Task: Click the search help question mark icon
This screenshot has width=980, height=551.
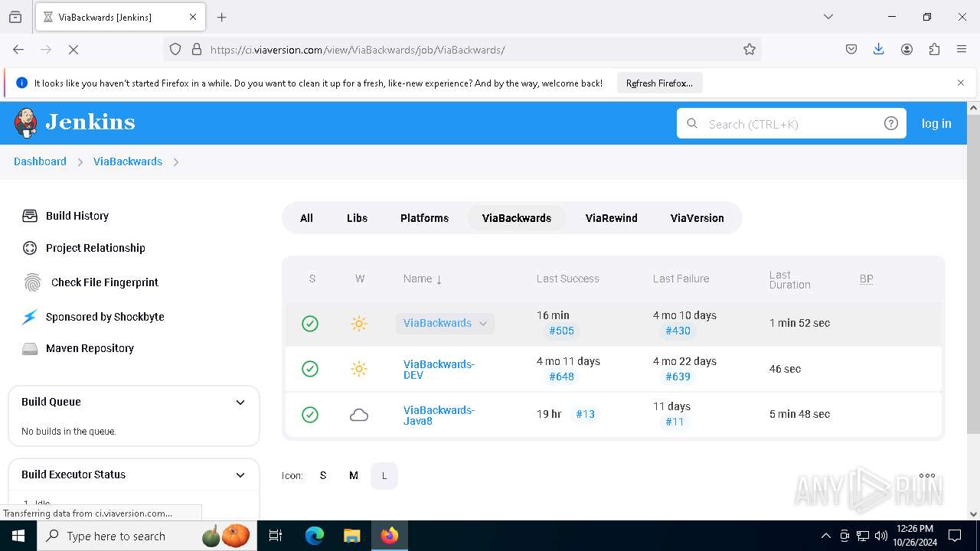Action: (x=891, y=123)
